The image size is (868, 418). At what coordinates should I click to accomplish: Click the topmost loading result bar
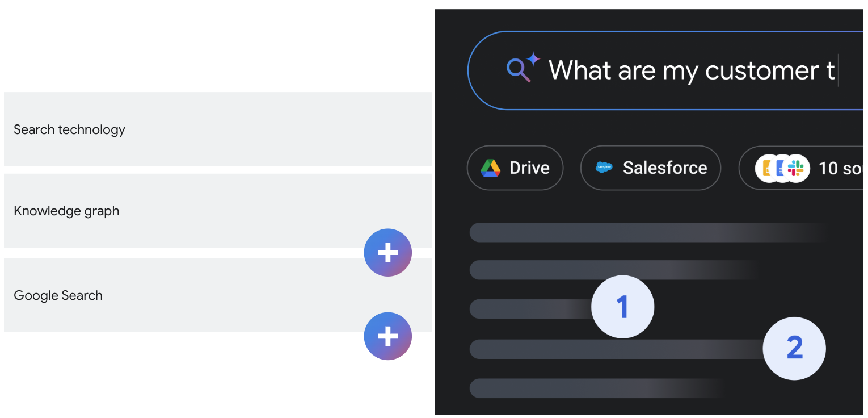point(647,232)
